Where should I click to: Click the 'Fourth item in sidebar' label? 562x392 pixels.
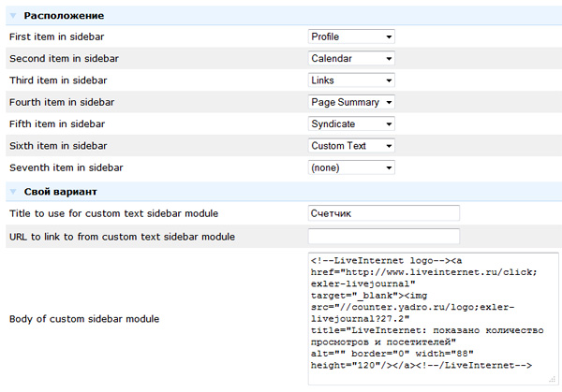[x=61, y=102]
